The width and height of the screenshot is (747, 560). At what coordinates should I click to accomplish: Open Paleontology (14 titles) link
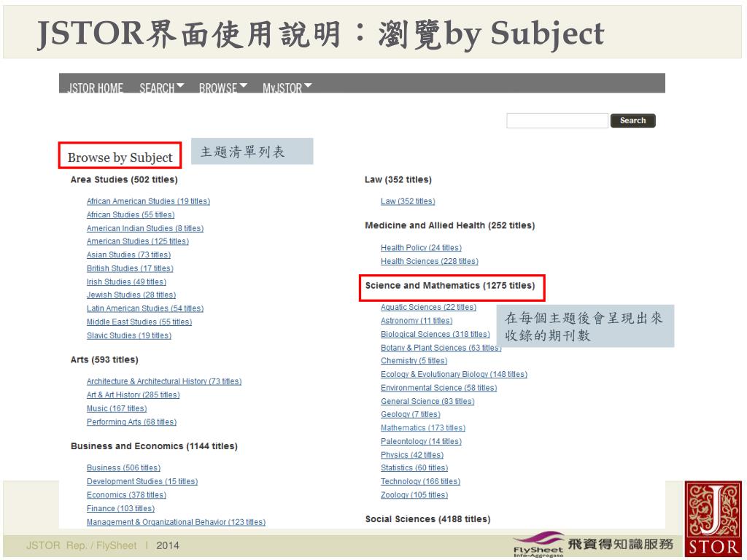click(421, 441)
